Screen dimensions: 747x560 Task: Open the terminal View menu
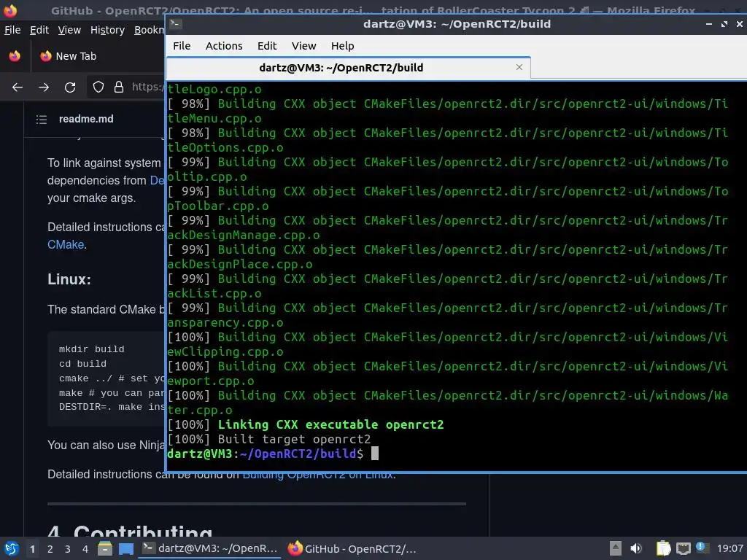coord(303,46)
